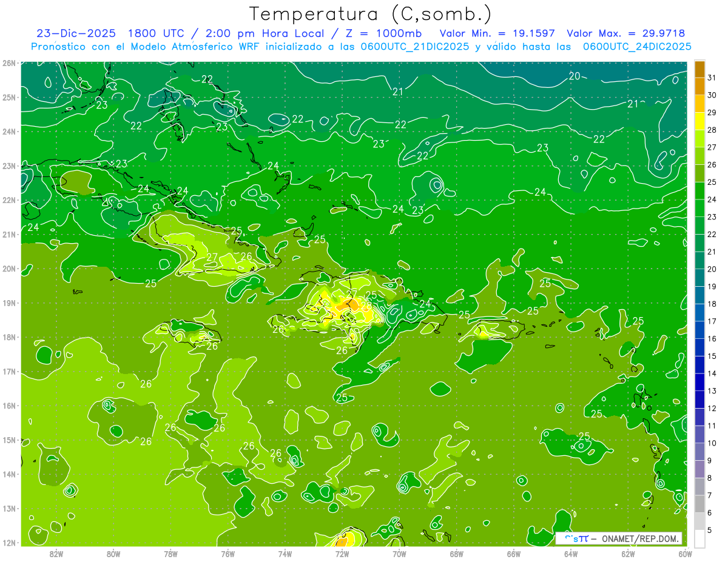Image resolution: width=728 pixels, height=562 pixels.
Task: Click the 64W longitude axis label
Action: tap(571, 553)
